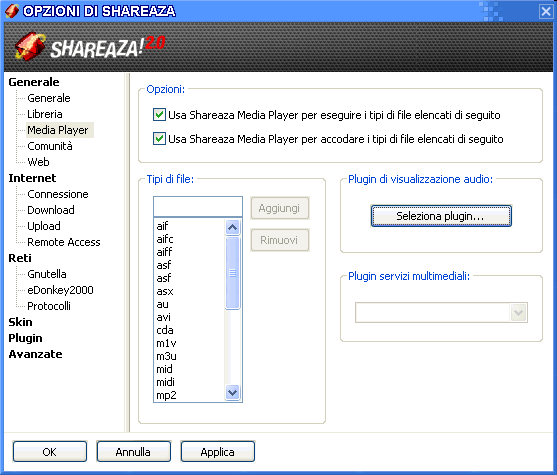The height and width of the screenshot is (475, 557).
Task: Click the file type list scrollbar thumb
Action: [x=233, y=273]
